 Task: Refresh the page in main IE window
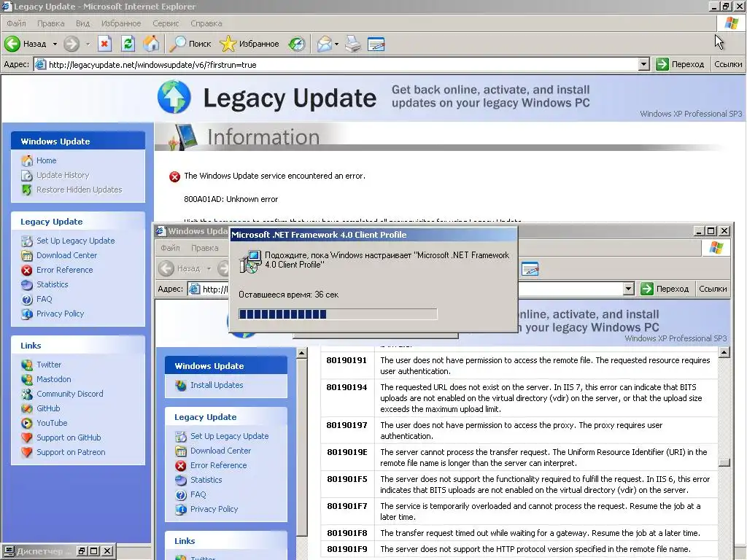[x=128, y=44]
